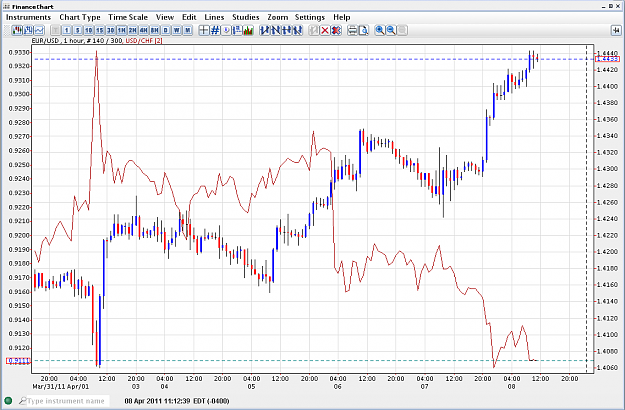Click the pin icon at toolbar's right end
625x410 pixels.
pos(616,30)
